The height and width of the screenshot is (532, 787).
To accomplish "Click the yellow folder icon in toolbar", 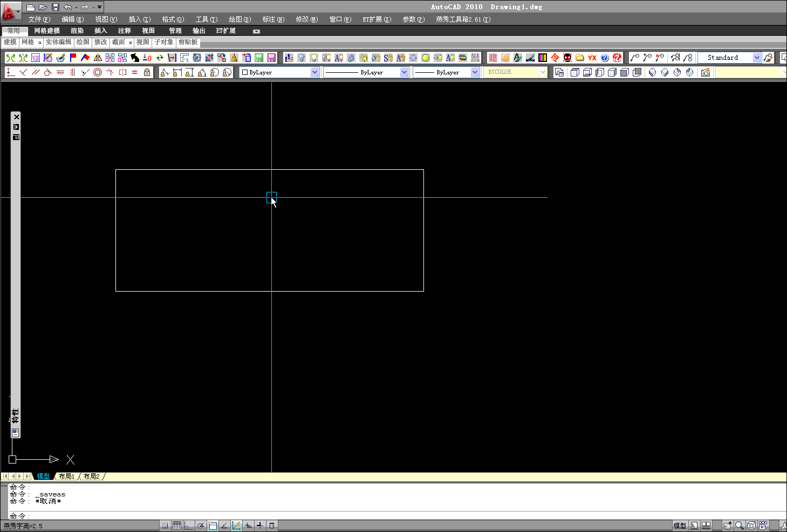I will 580,58.
